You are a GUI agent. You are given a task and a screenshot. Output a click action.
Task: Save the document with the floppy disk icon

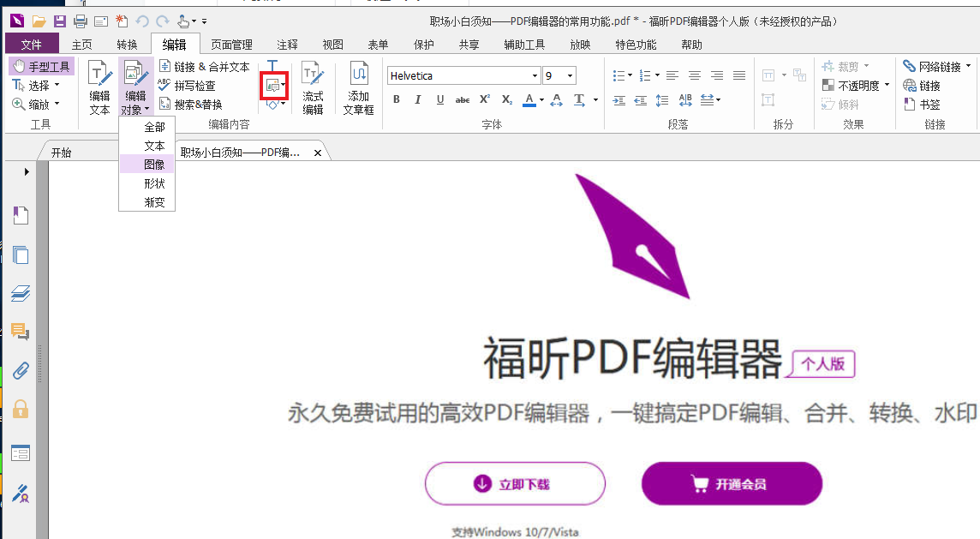pyautogui.click(x=59, y=22)
